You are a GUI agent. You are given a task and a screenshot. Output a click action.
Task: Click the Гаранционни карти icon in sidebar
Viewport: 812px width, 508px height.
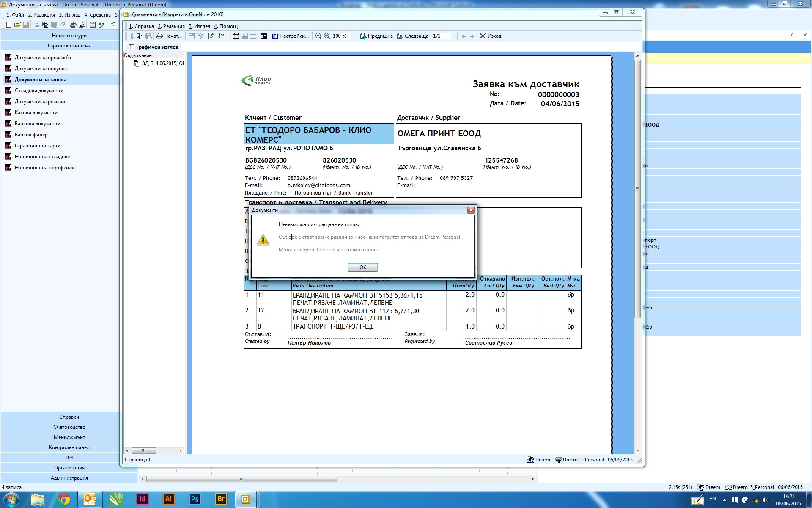[x=8, y=146]
